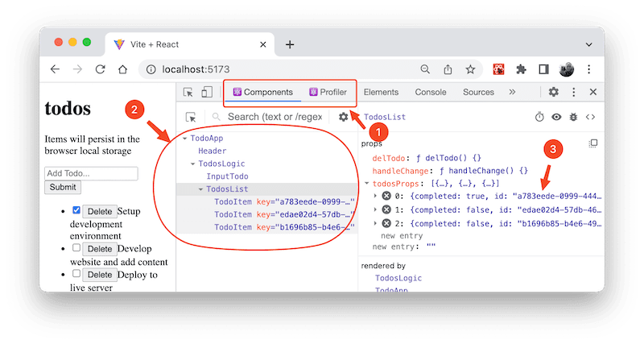Delete todosProps entry 2
The height and width of the screenshot is (344, 644).
386,223
